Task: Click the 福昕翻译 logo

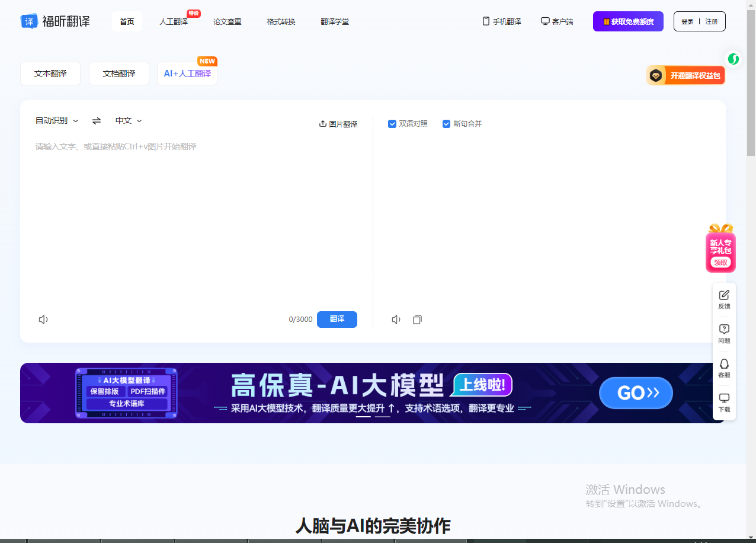Action: point(55,21)
